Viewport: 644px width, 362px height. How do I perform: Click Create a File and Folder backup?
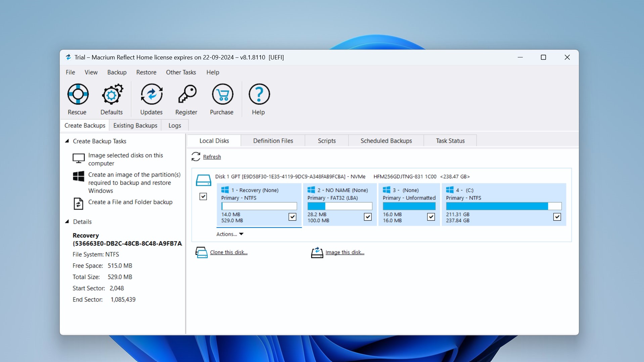coord(130,202)
